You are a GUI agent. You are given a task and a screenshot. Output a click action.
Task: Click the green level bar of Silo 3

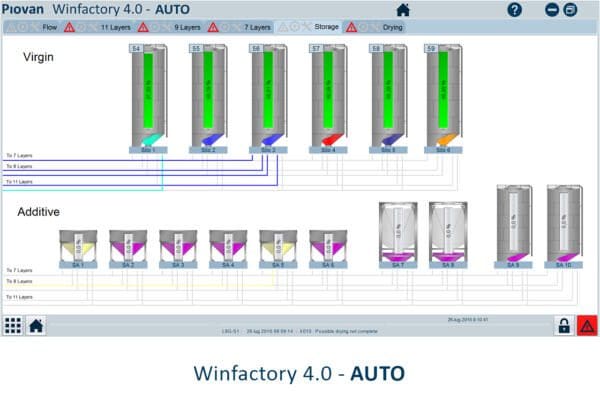click(268, 90)
